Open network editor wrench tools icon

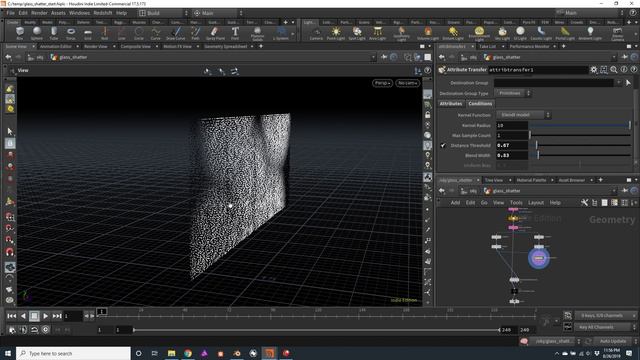point(584,202)
